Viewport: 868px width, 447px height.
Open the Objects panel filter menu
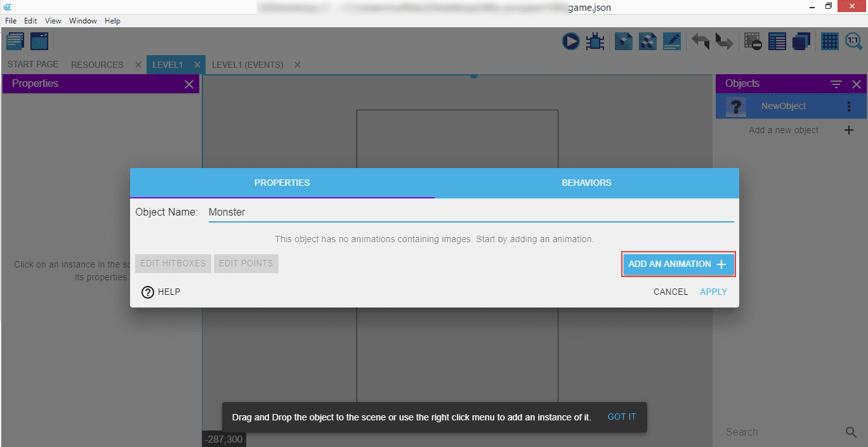point(836,84)
